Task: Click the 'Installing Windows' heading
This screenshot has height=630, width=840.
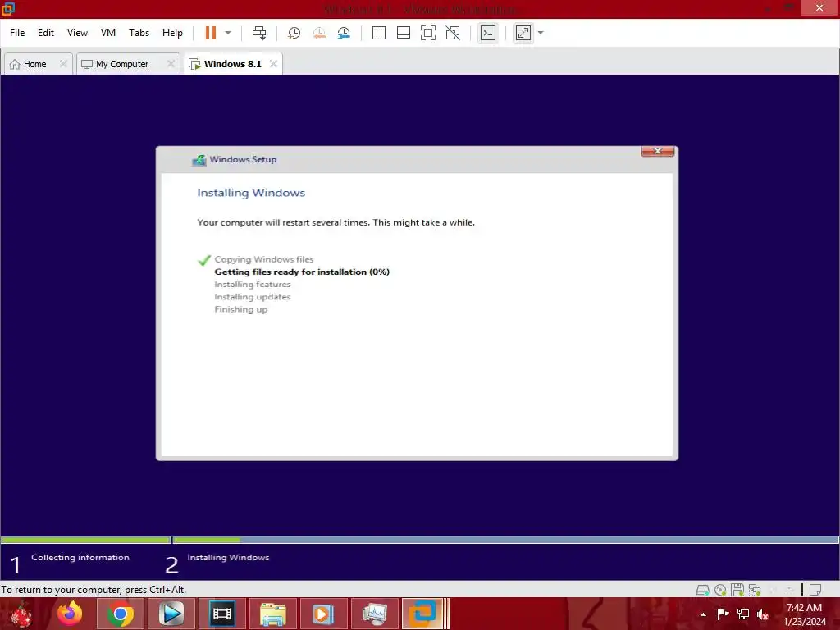Action: point(251,193)
